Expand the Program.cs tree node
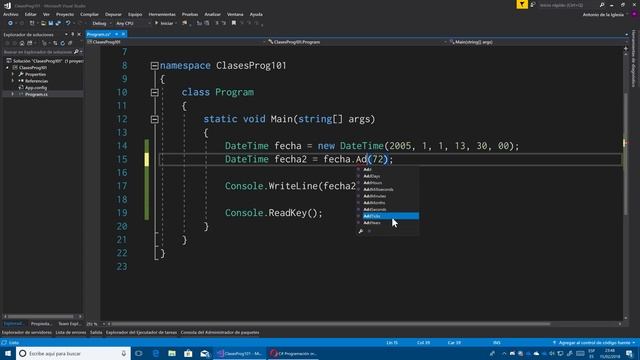This screenshot has width=640, height=360. (13, 94)
